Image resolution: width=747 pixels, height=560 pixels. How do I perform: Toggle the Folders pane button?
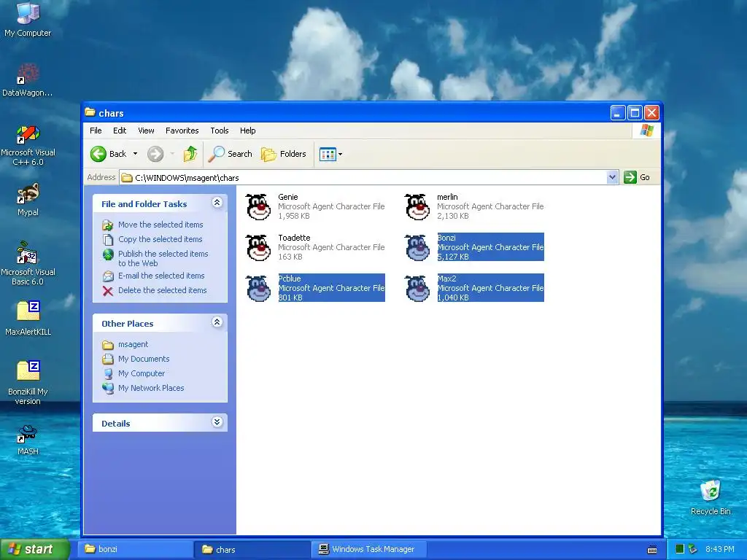point(284,154)
